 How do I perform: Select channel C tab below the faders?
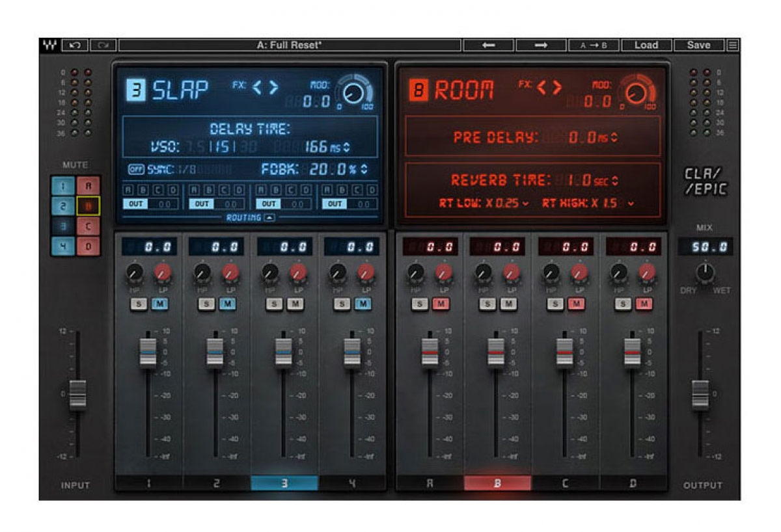point(565,483)
